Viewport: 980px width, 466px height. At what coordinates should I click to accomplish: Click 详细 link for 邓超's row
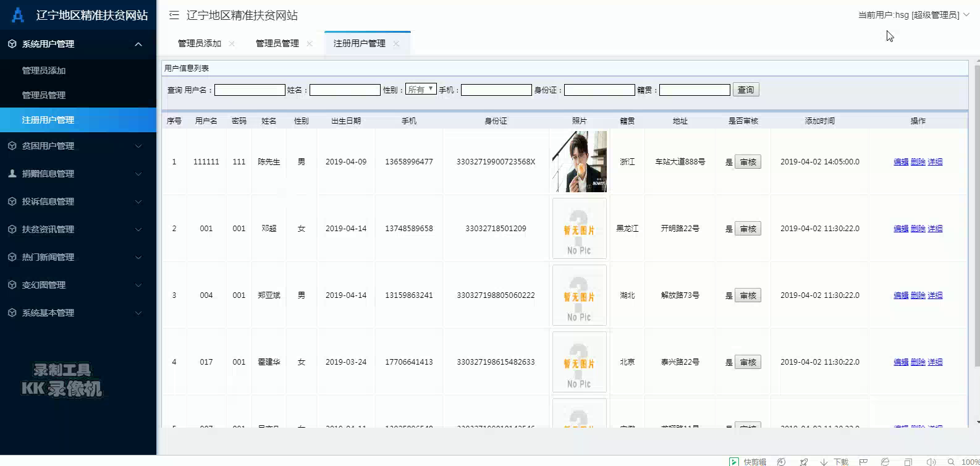935,229
